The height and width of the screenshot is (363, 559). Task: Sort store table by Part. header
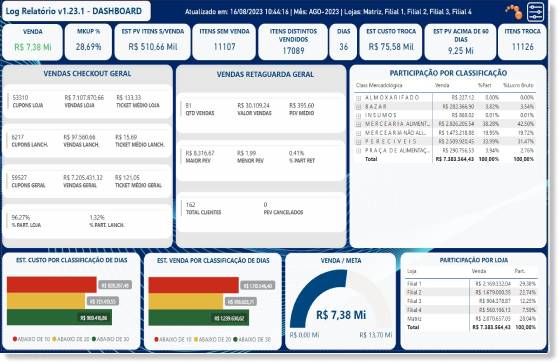point(520,271)
